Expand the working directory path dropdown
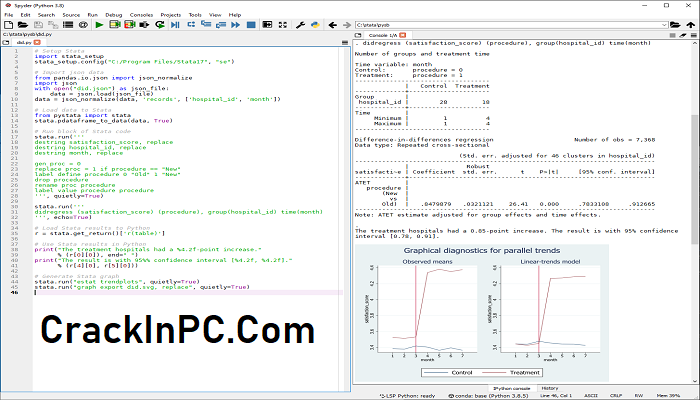The image size is (700, 400). (x=664, y=25)
